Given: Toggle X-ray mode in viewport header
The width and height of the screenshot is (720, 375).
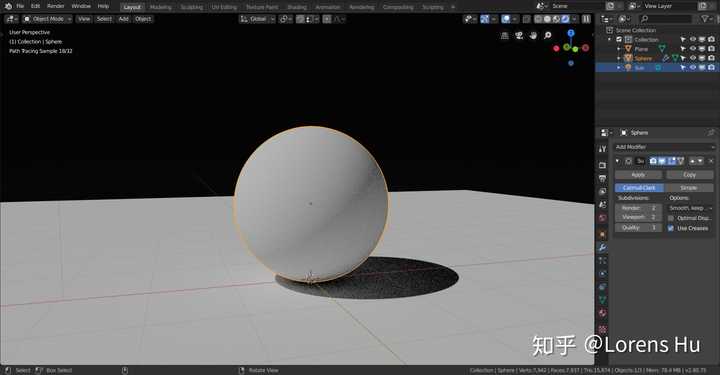Looking at the screenshot, I should point(527,19).
